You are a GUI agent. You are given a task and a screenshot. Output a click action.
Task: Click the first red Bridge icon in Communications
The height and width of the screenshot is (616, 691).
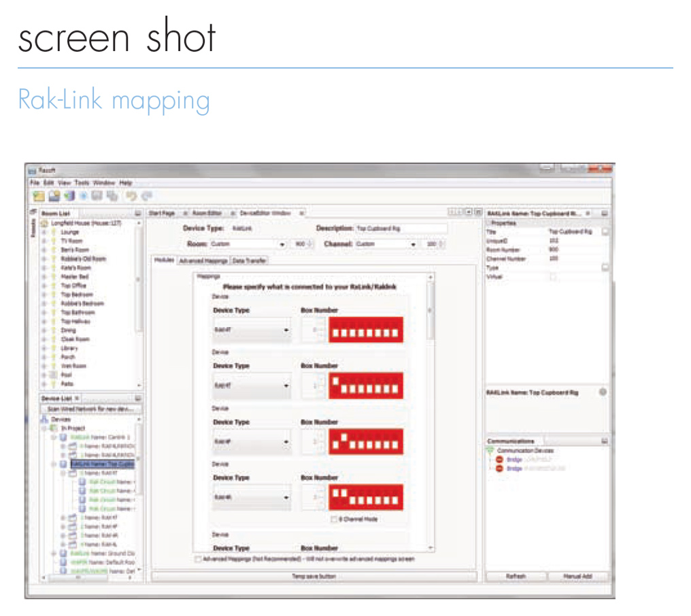[x=500, y=460]
